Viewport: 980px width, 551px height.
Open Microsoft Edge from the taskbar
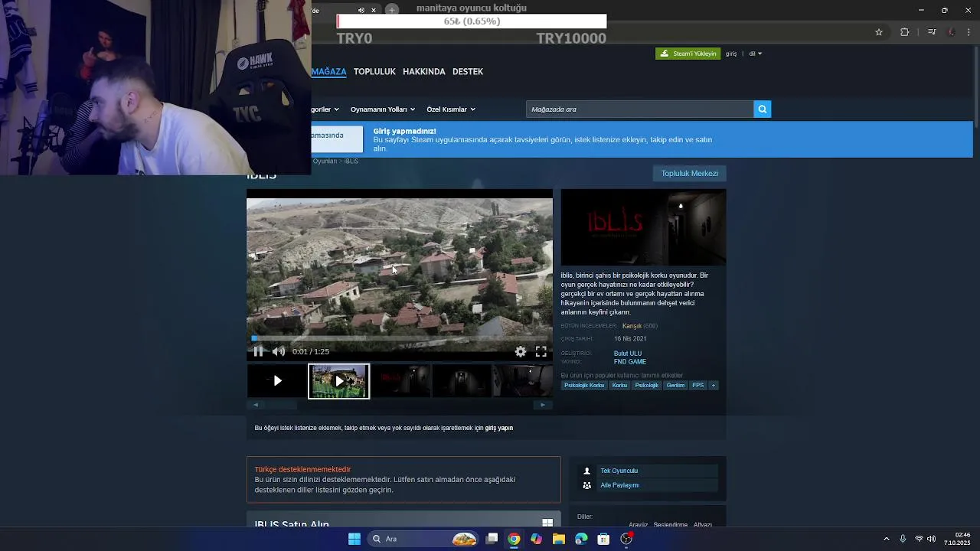pyautogui.click(x=581, y=539)
